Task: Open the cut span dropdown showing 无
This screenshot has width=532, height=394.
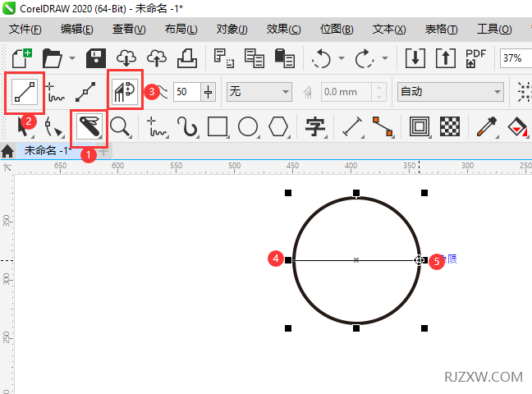Action: coord(259,92)
